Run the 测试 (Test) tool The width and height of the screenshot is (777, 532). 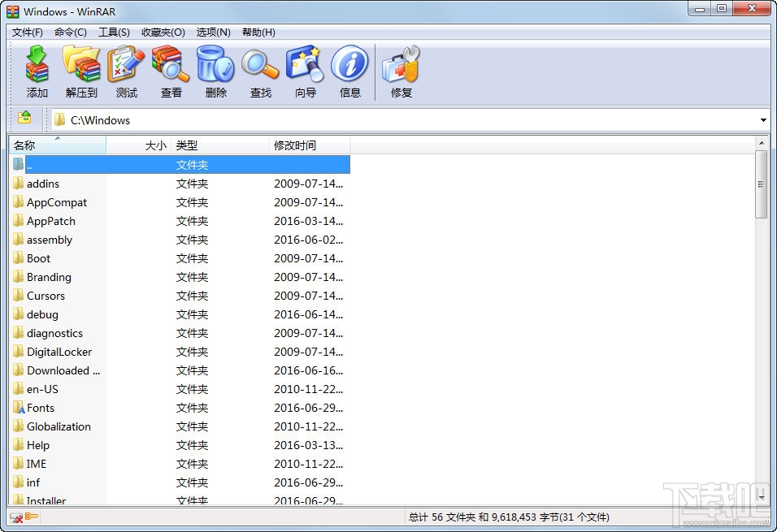(x=126, y=71)
